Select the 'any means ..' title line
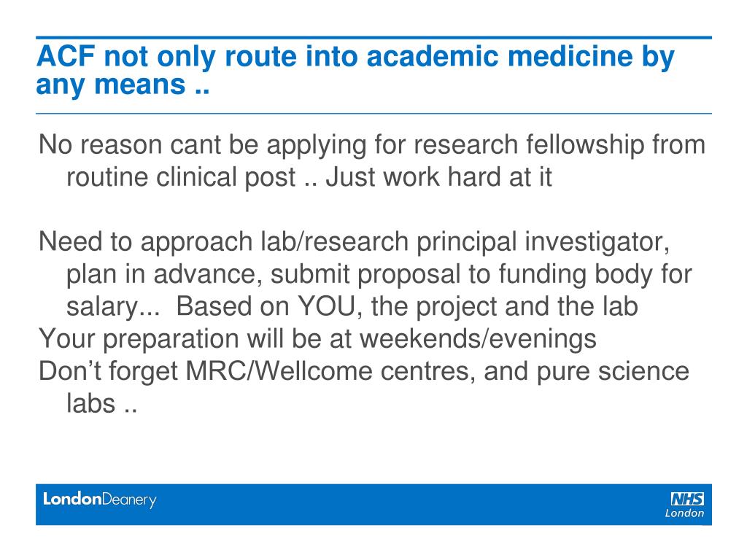This screenshot has height=560, width=747. [x=123, y=85]
